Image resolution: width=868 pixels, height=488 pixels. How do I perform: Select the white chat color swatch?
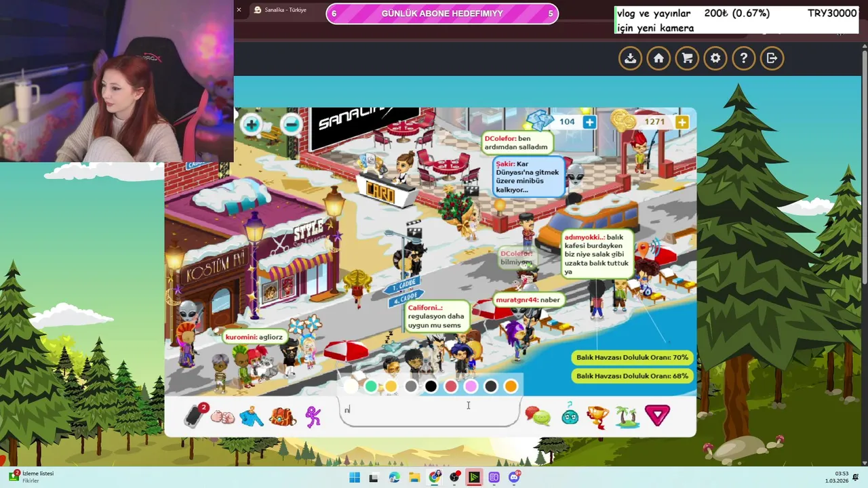point(351,386)
